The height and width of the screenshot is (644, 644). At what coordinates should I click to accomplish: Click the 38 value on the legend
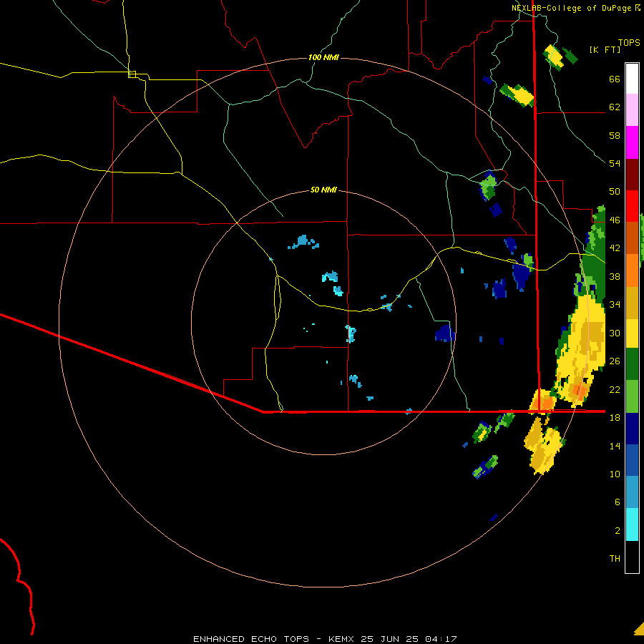coord(615,276)
